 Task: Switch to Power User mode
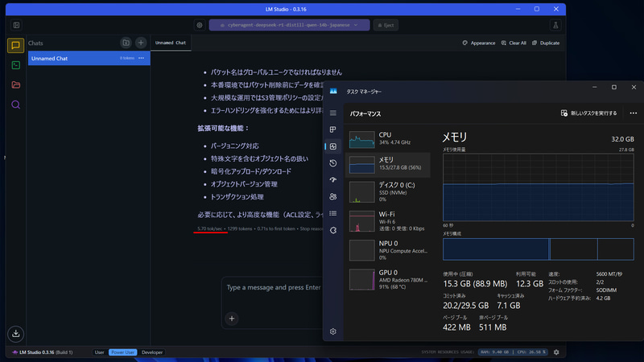122,352
